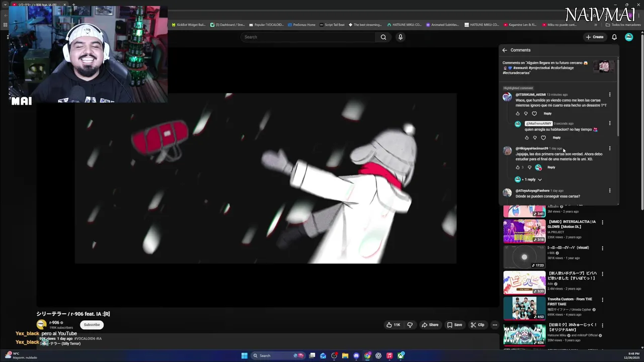Reply to ITSRIKUMI_AKEMI comment
The image size is (644, 362).
point(547,114)
